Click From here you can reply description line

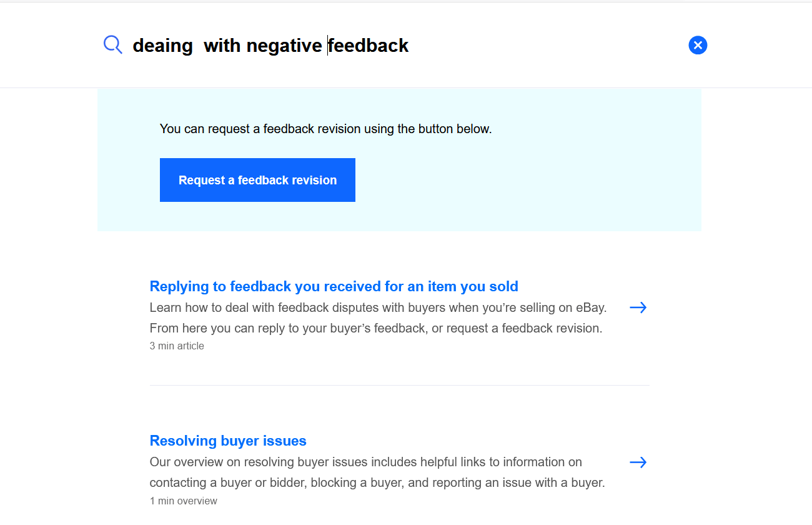[x=376, y=328]
